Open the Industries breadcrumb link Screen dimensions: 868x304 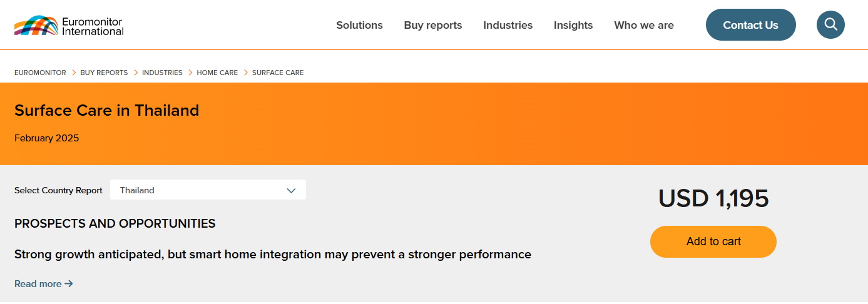coord(162,73)
